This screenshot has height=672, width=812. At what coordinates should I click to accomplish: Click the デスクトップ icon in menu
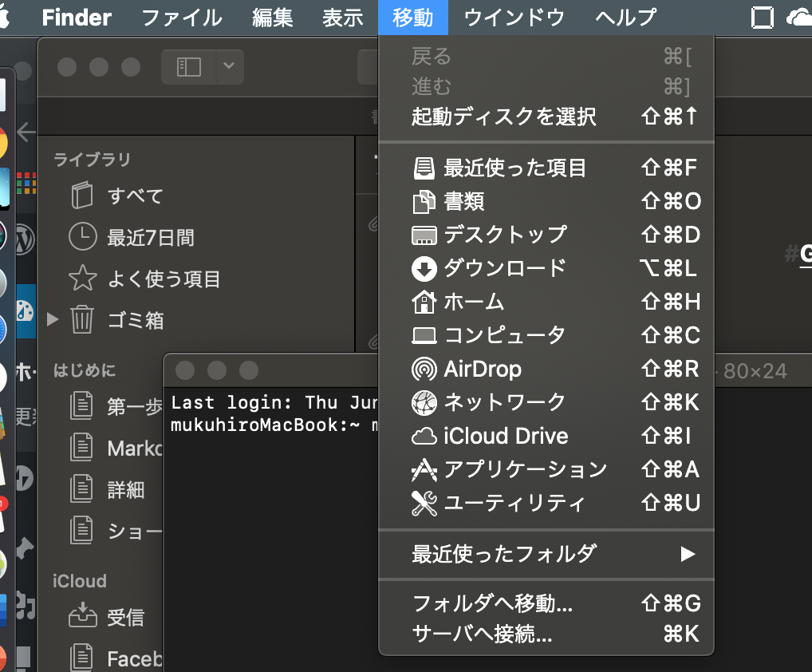424,235
